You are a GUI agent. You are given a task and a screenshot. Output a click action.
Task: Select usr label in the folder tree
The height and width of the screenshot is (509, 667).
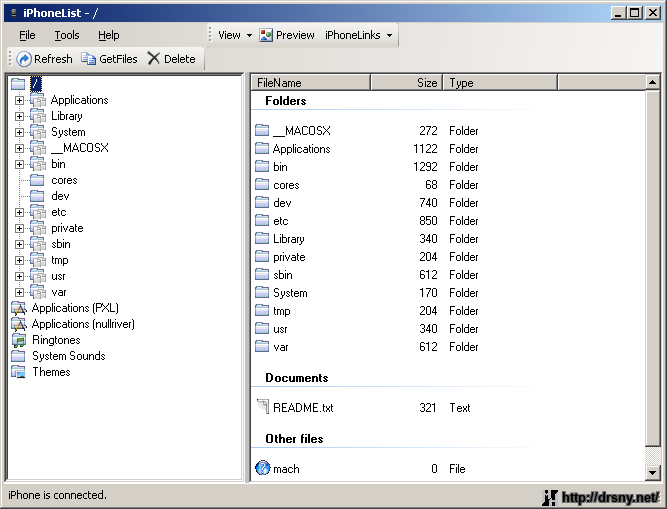coord(58,276)
